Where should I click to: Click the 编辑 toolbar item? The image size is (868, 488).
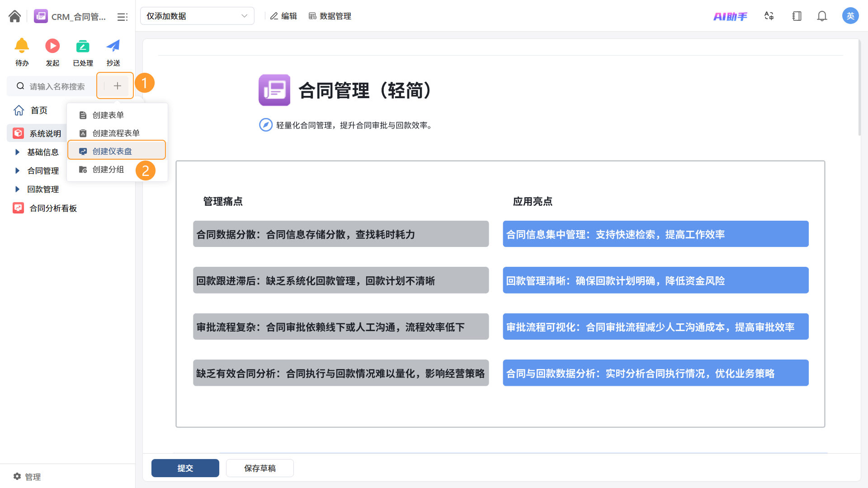(x=283, y=16)
